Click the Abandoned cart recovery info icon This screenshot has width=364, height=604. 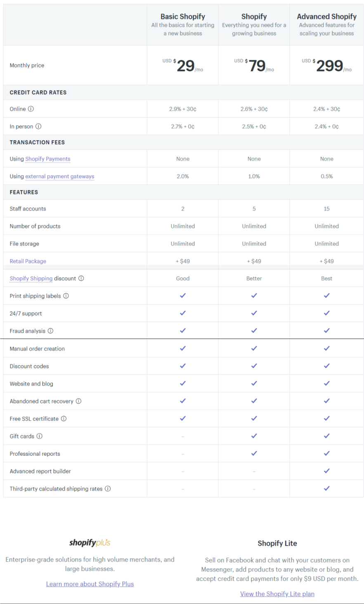pyautogui.click(x=78, y=401)
